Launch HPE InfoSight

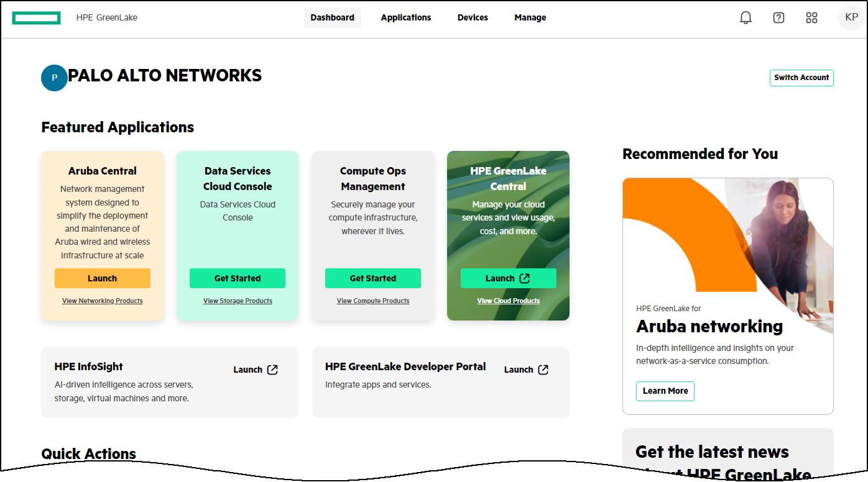click(256, 370)
